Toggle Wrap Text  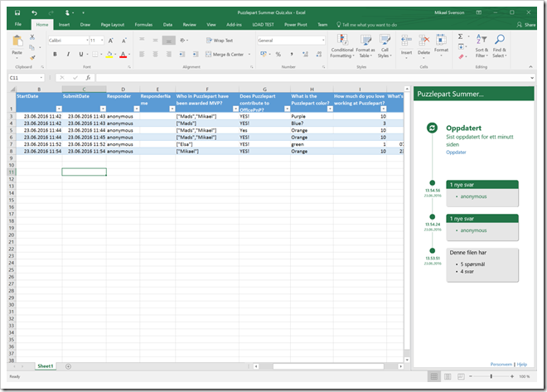coord(221,40)
